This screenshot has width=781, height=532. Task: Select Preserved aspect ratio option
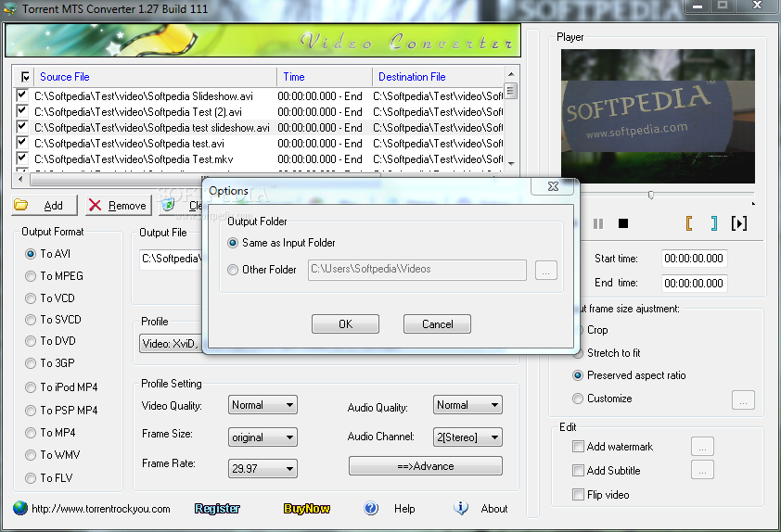coord(577,375)
